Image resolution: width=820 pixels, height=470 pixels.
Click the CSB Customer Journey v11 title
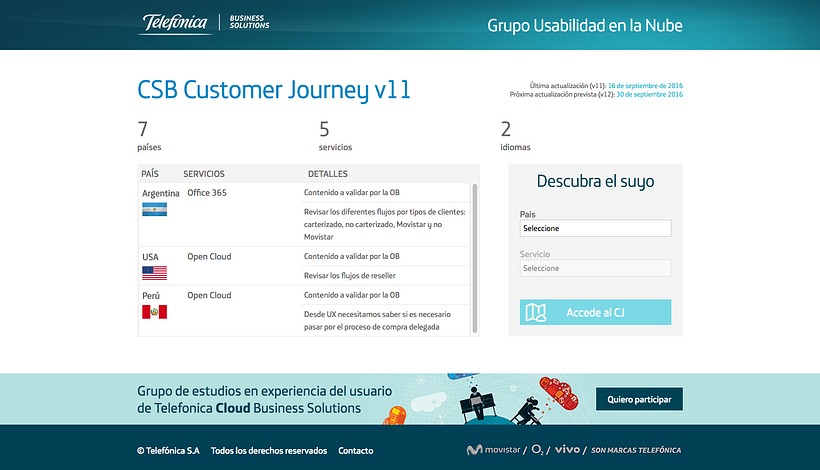[x=274, y=90]
